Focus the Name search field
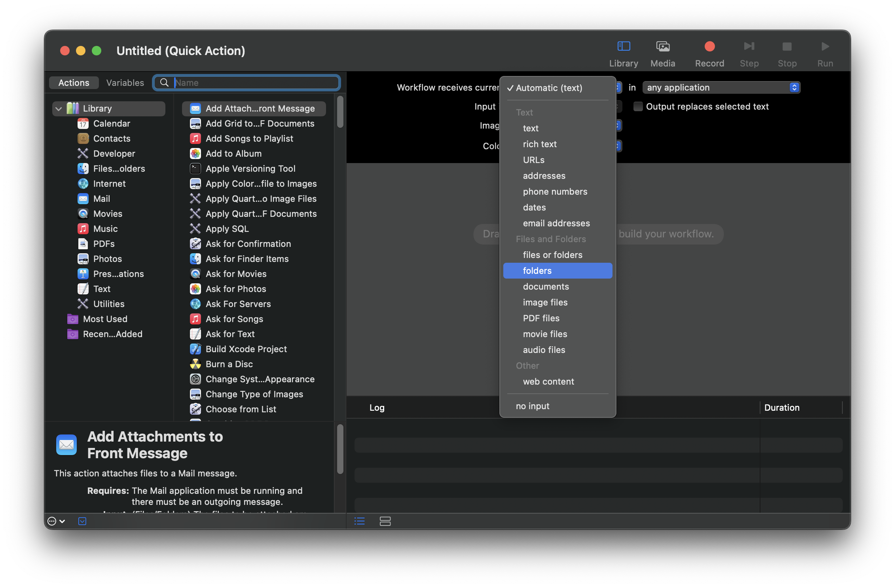This screenshot has width=895, height=588. (x=247, y=83)
